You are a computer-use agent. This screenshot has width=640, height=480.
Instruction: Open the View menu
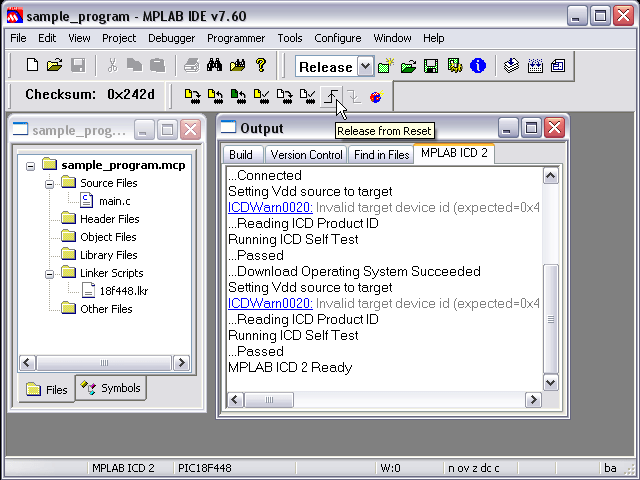point(79,38)
